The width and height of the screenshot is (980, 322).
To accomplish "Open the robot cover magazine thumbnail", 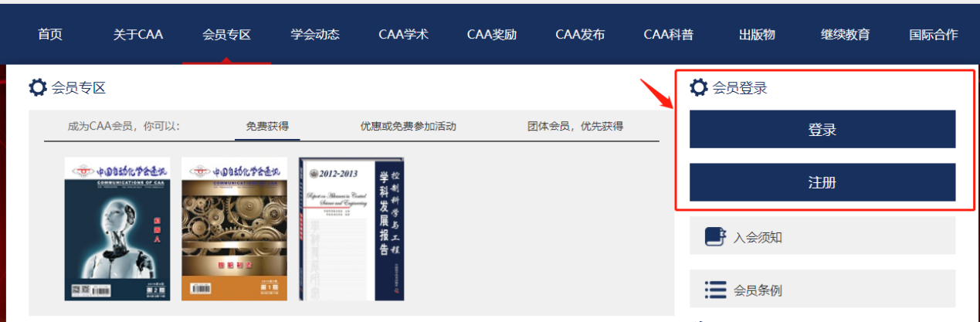I will coord(117,229).
